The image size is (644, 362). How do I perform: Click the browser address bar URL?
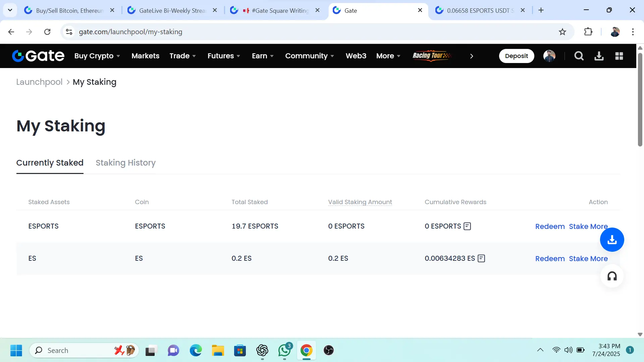130,32
